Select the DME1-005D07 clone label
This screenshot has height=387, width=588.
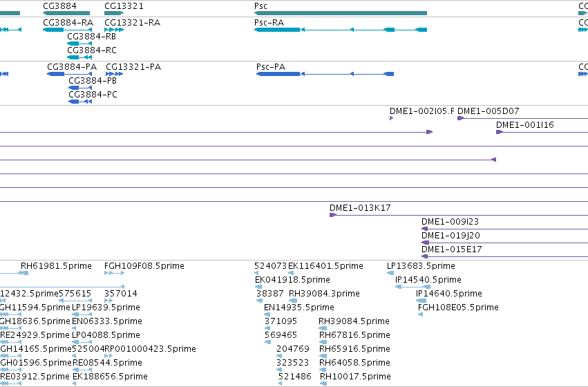pyautogui.click(x=489, y=111)
